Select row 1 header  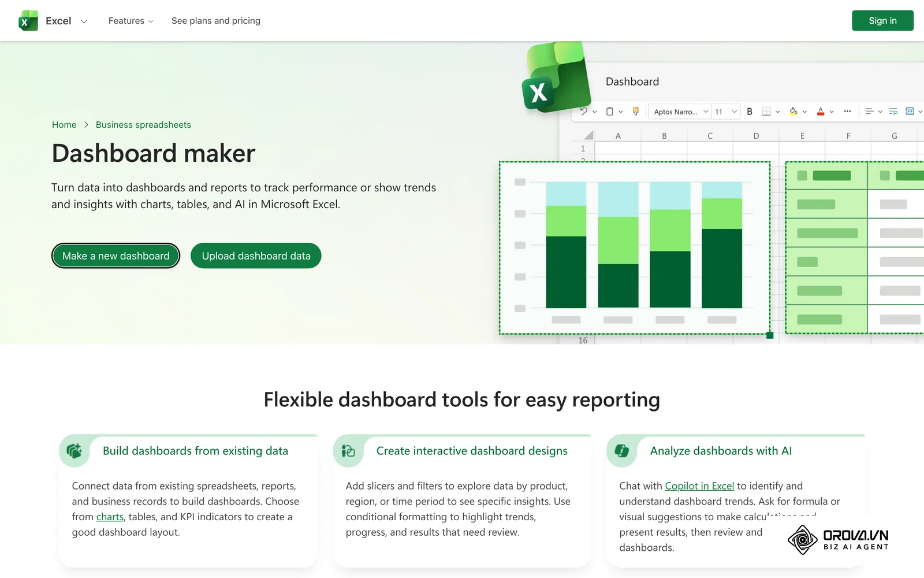pos(583,149)
